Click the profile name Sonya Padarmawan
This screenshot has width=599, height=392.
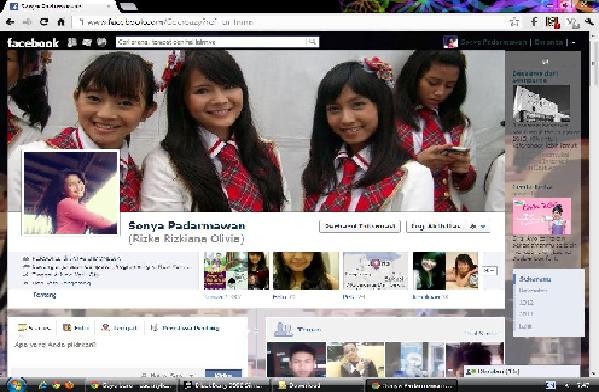(187, 225)
